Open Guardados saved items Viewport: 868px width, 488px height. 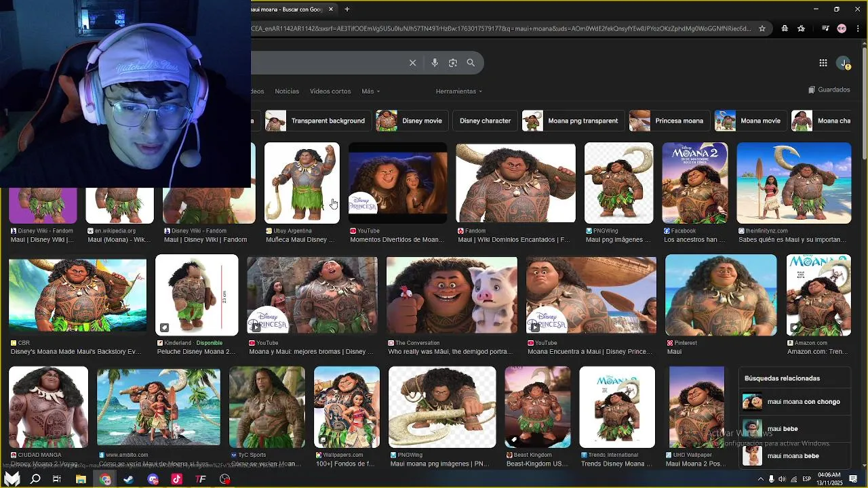829,90
